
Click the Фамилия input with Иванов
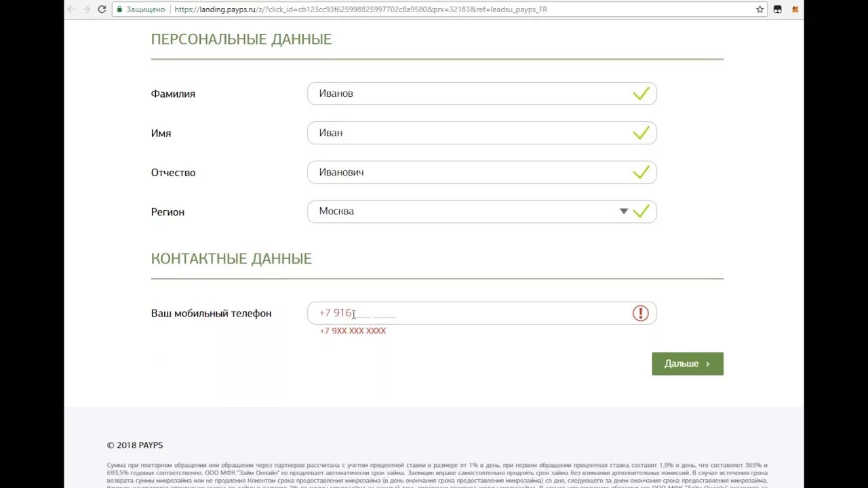[482, 94]
